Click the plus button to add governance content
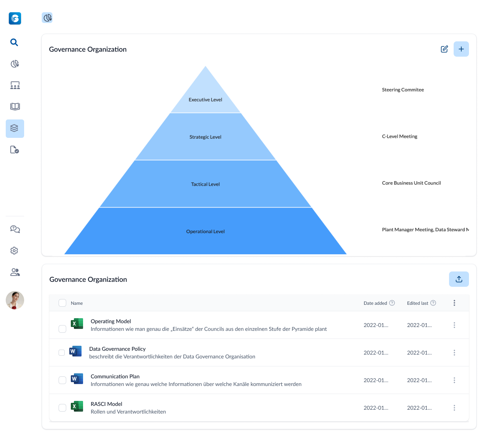The width and height of the screenshot is (490, 448). coord(461,49)
